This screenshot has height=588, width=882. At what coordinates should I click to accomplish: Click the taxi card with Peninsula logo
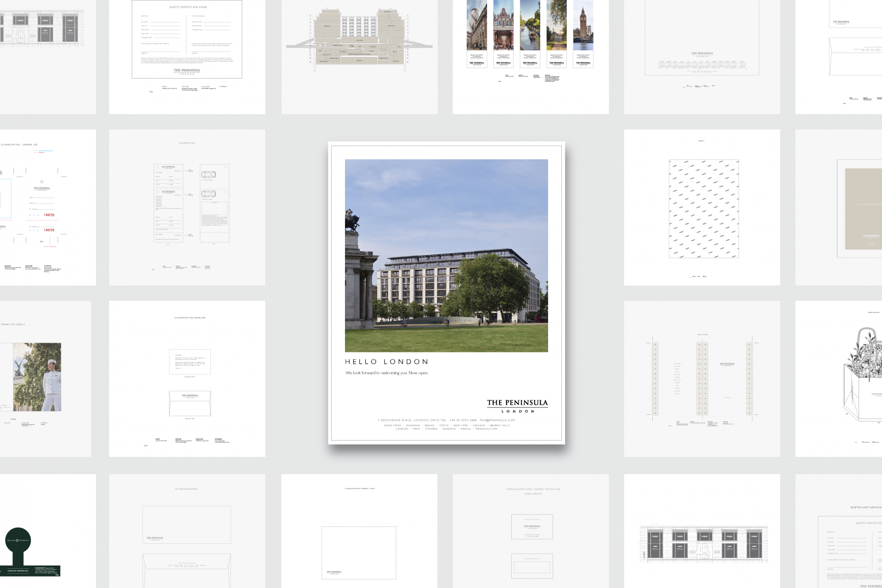click(x=532, y=527)
